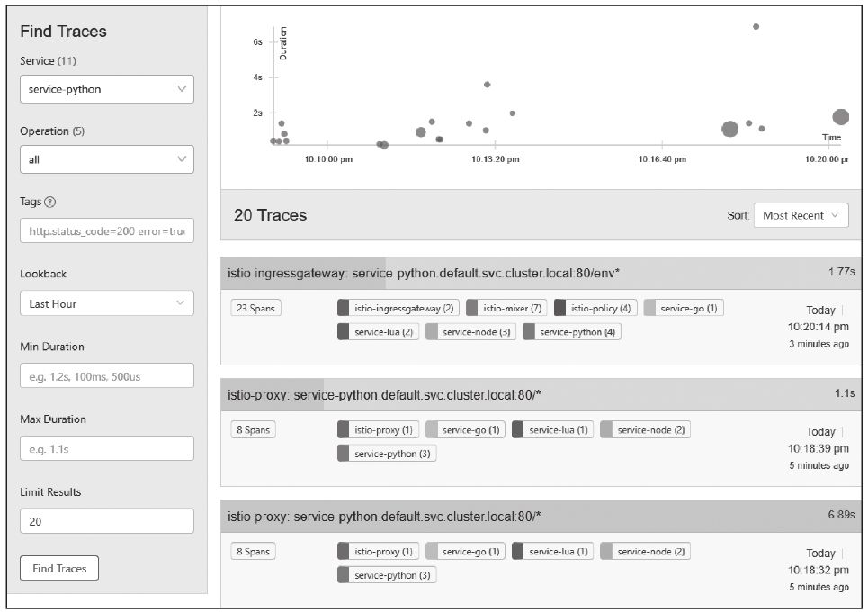Change sort order from Most Recent
Viewport: 868px width, 613px height.
(801, 216)
